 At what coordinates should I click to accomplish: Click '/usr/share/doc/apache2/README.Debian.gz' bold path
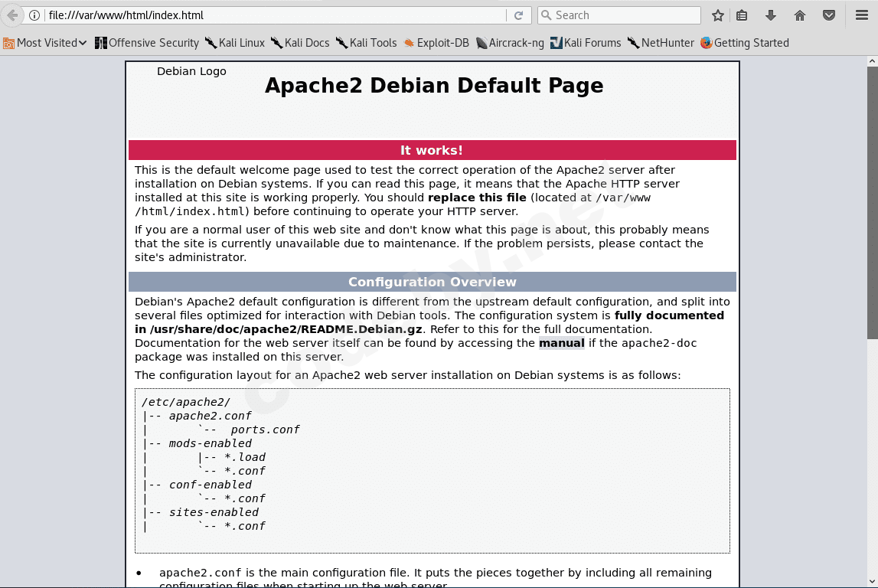[286, 328]
